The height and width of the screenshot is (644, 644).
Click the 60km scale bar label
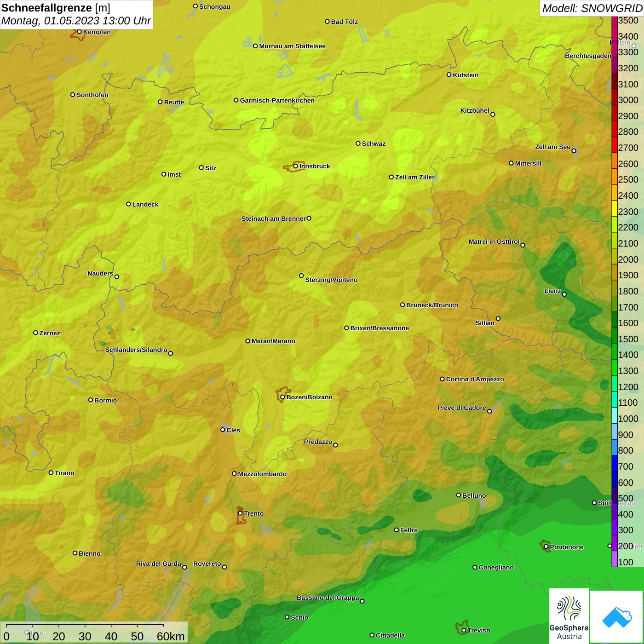click(x=171, y=636)
